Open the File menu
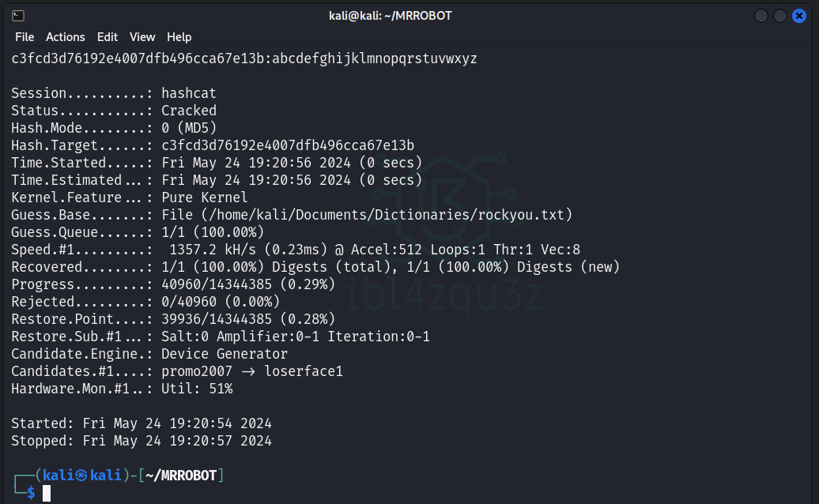This screenshot has height=504, width=819. [25, 37]
